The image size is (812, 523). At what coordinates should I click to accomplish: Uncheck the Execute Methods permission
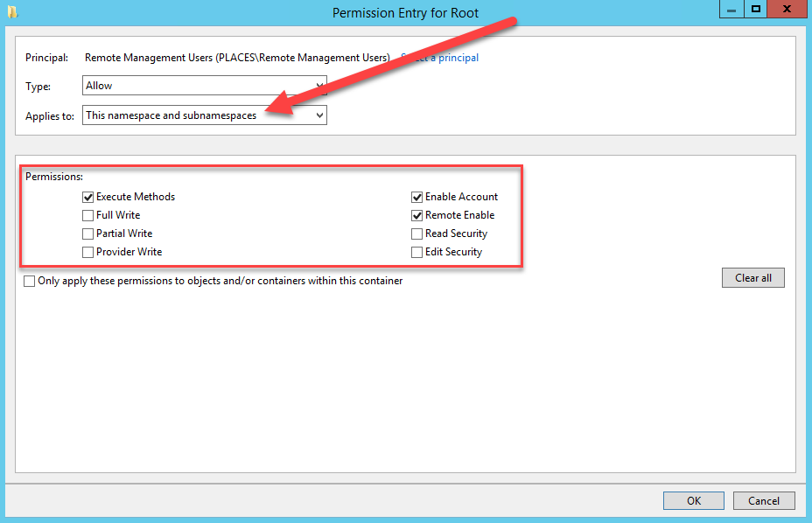point(87,196)
